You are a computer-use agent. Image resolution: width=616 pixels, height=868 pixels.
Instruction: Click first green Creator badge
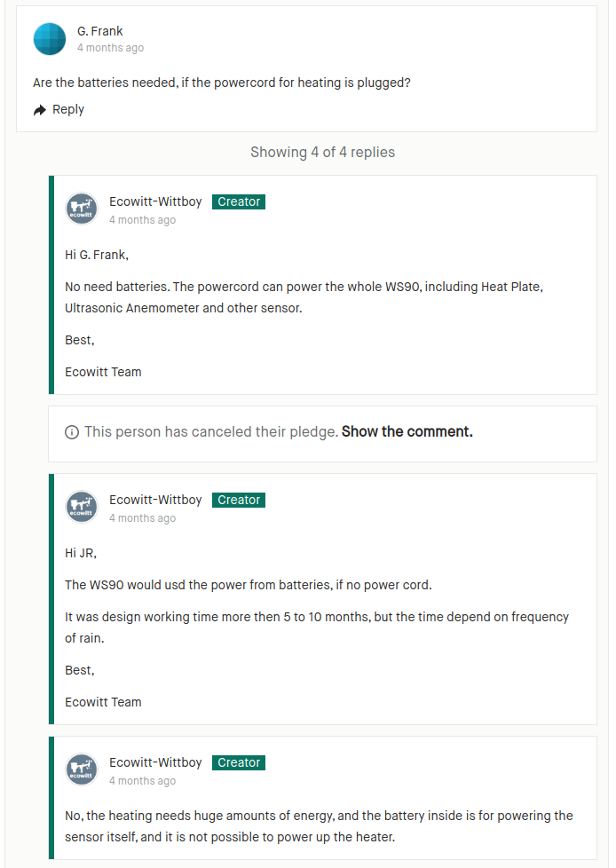coord(239,202)
